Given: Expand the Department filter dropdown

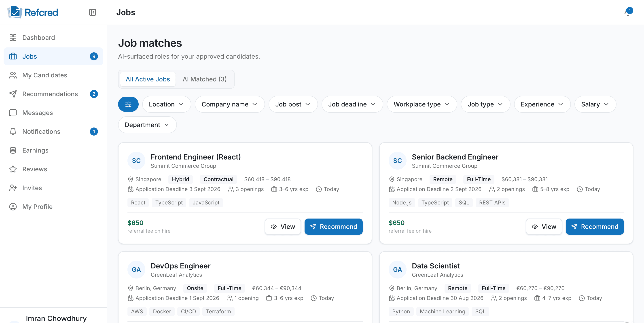Looking at the screenshot, I should tap(147, 125).
